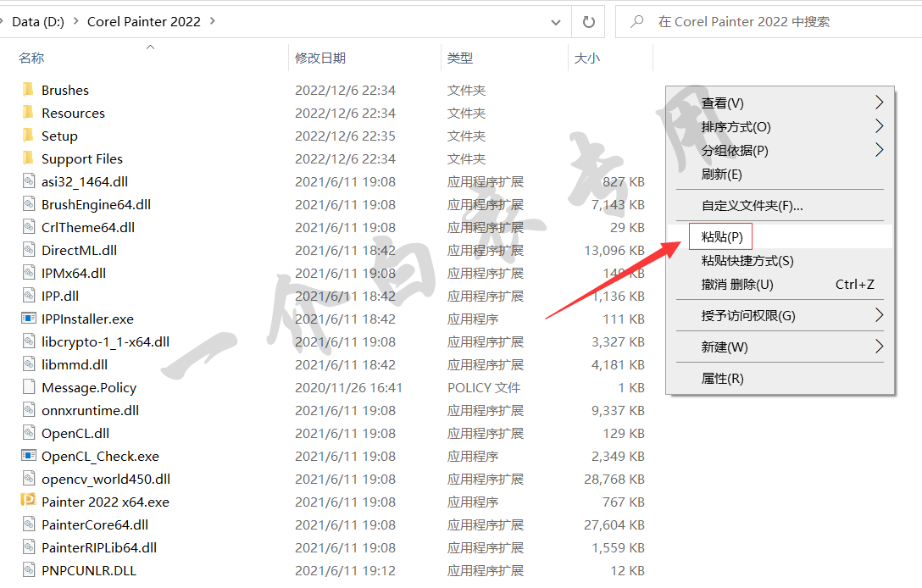922x588 pixels.
Task: Open 属性(R) from the context menu
Action: pos(780,378)
